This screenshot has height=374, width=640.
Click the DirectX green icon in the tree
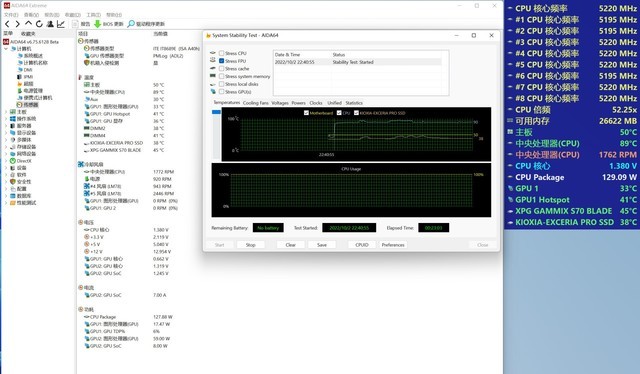tap(13, 160)
